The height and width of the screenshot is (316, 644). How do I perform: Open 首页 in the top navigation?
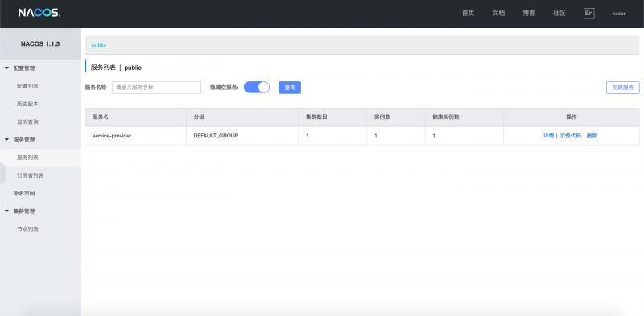pos(468,13)
